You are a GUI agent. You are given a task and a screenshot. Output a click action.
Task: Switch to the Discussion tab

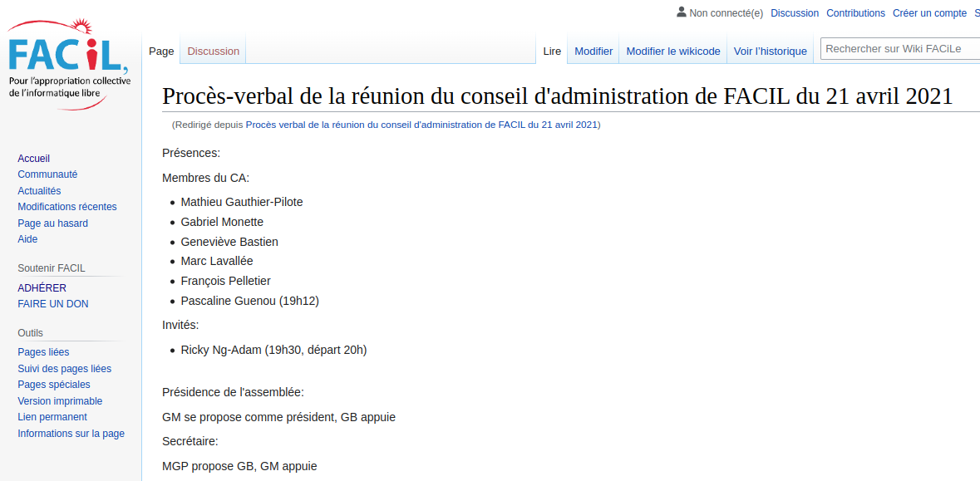pyautogui.click(x=213, y=52)
